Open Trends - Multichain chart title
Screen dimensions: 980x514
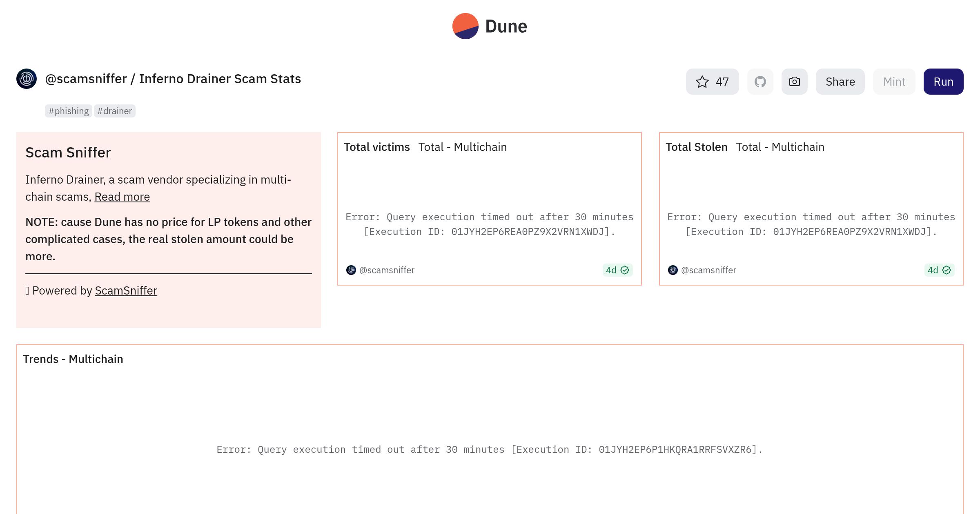click(73, 359)
